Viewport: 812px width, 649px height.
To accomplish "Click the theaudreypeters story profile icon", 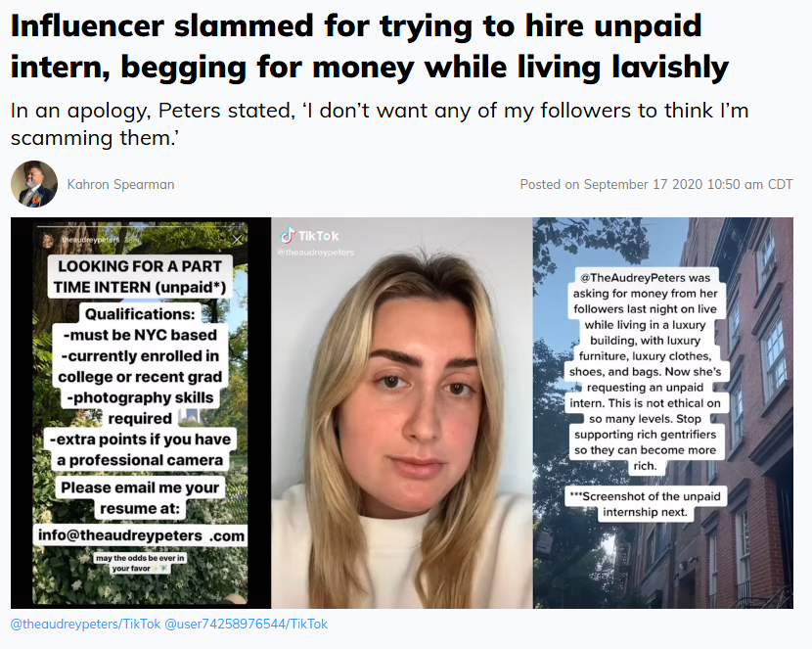I will tap(48, 240).
